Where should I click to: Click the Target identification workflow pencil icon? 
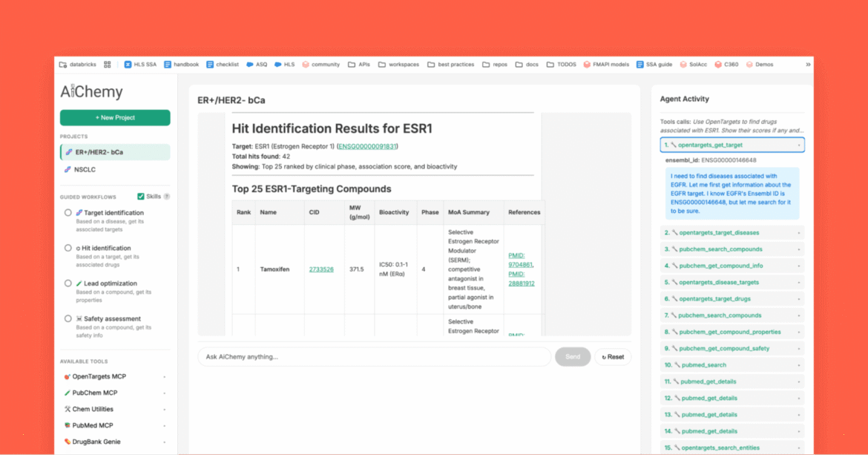coord(79,213)
